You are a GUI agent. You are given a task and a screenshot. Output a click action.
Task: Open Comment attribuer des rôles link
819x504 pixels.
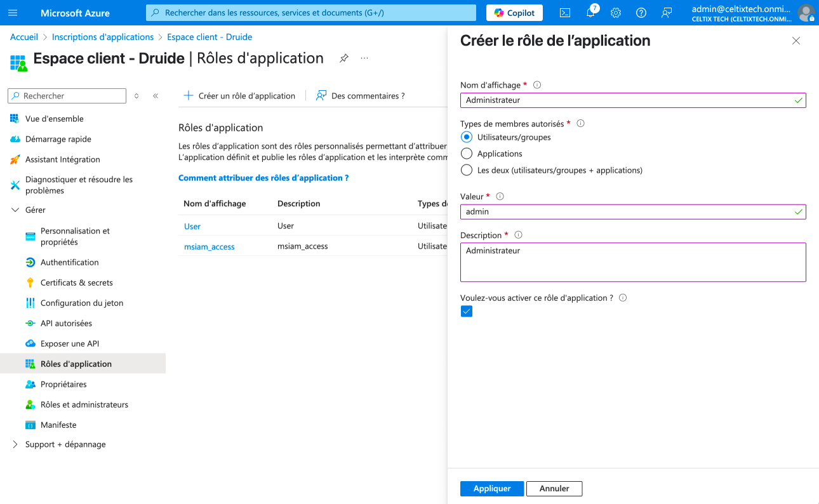click(263, 178)
